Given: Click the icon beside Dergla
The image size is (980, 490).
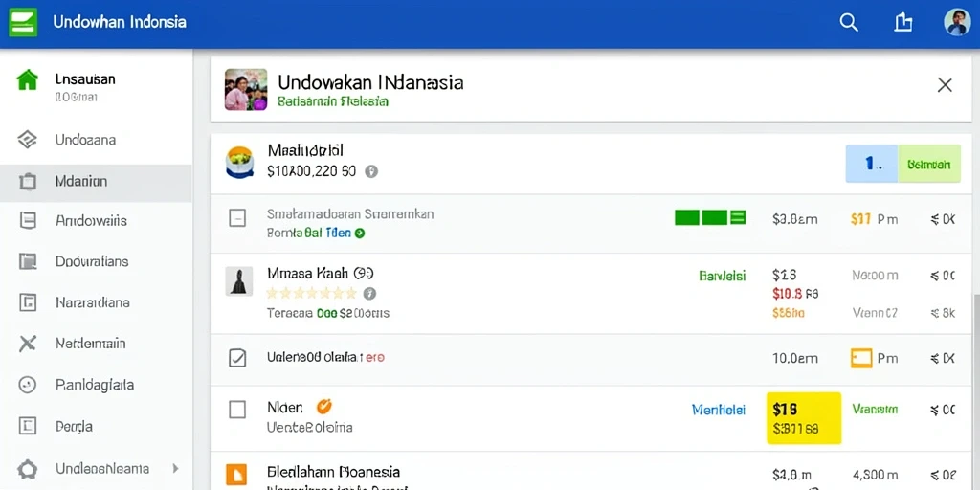Looking at the screenshot, I should pos(28,426).
